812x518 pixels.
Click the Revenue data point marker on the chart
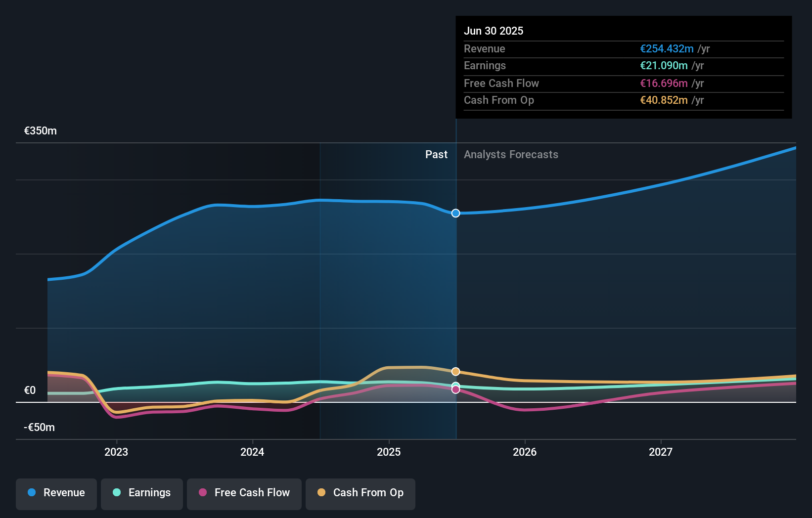(x=455, y=214)
